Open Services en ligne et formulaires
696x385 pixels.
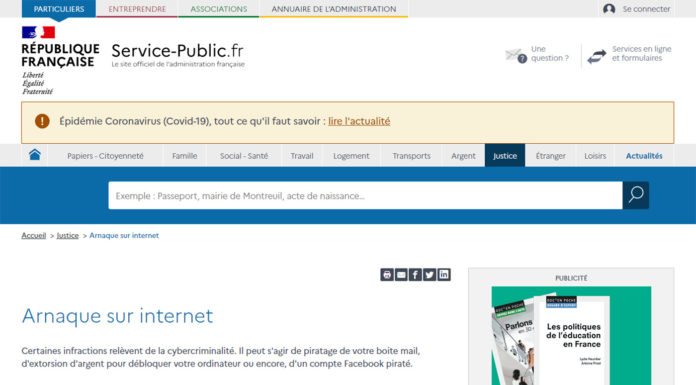click(x=641, y=54)
